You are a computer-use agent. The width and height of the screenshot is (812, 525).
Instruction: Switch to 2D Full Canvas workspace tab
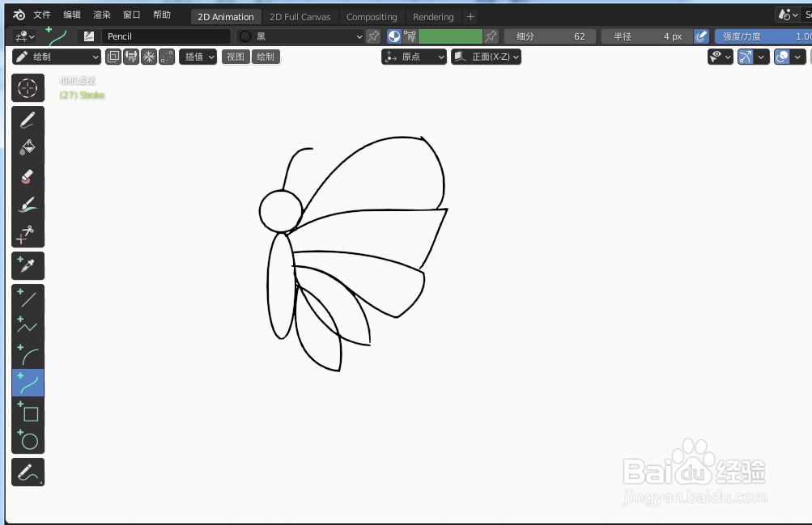(x=300, y=16)
